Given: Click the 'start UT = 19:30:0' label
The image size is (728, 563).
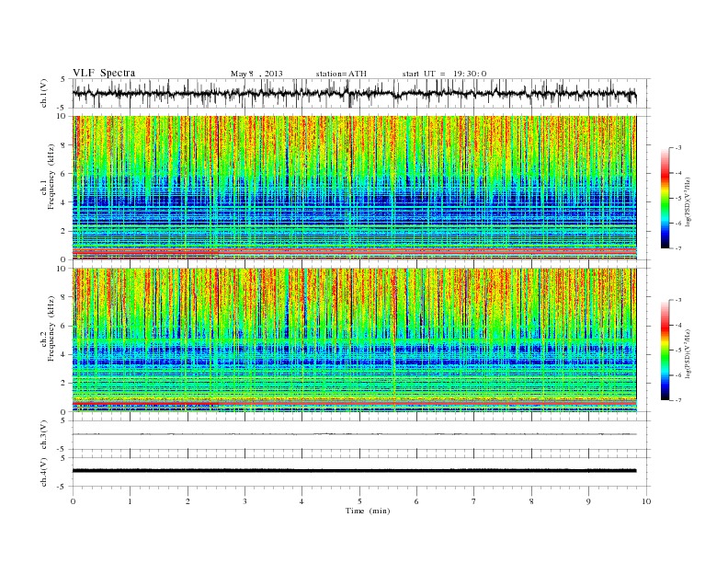Looking at the screenshot, I should coord(444,74).
